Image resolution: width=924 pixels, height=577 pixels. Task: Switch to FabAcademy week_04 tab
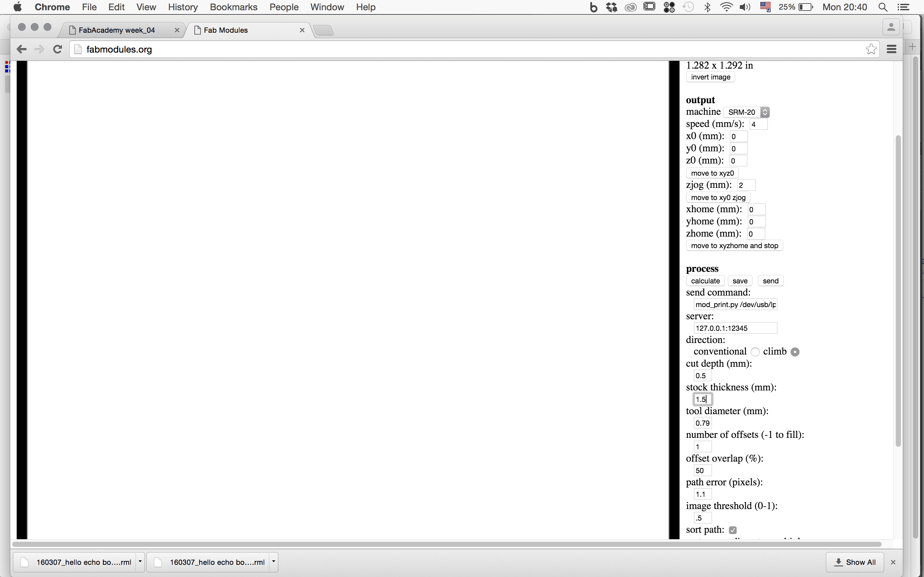(116, 30)
